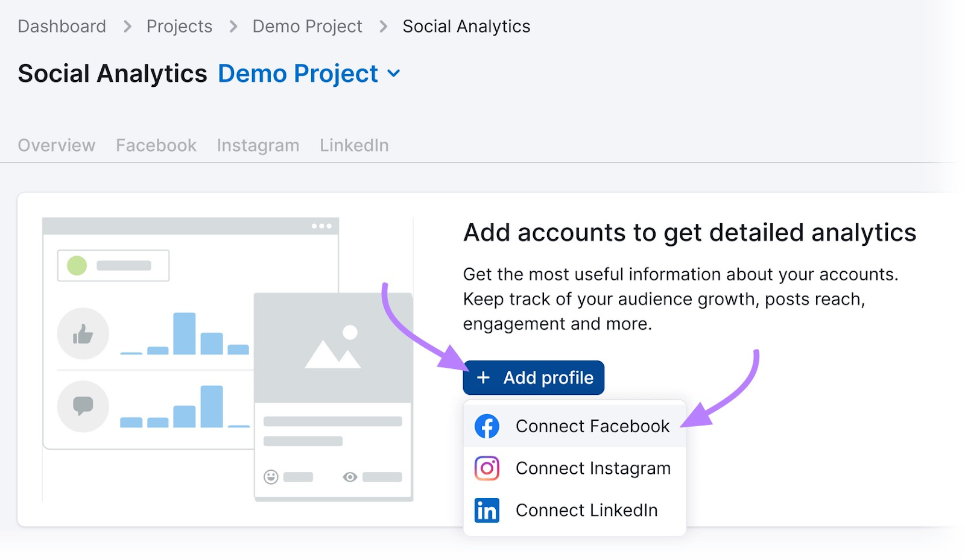The image size is (965, 560).
Task: Expand the Demo Project selector
Action: (x=393, y=74)
